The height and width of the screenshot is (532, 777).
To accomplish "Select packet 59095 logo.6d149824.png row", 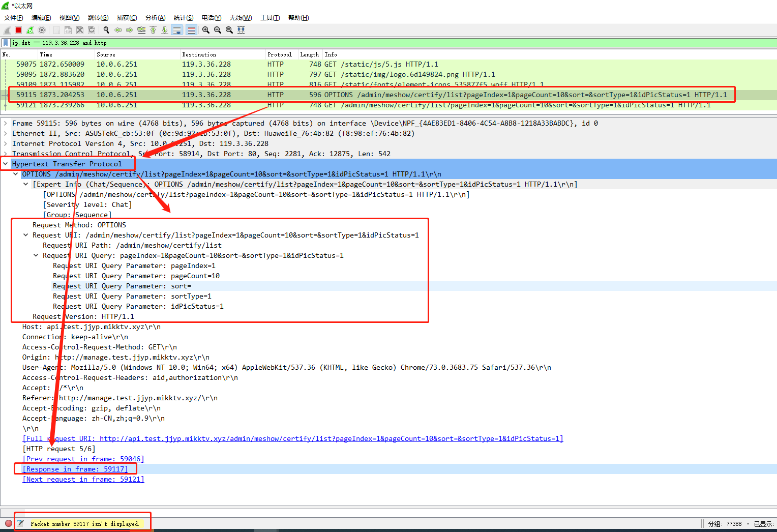I will 388,74.
